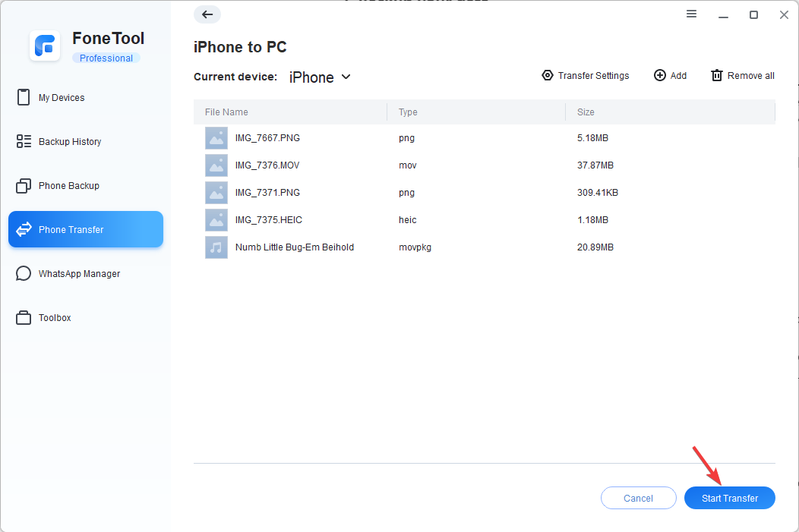
Task: Open the hamburger menu icon
Action: pyautogui.click(x=691, y=14)
